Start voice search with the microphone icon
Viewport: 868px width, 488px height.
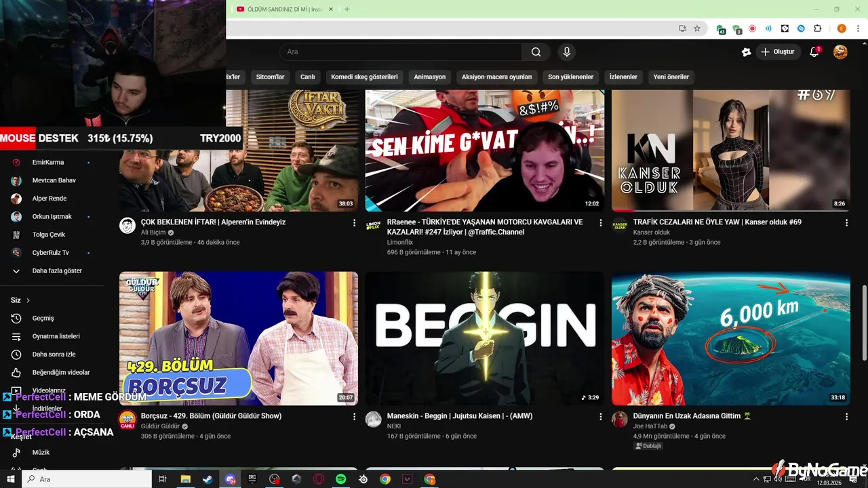(x=567, y=52)
